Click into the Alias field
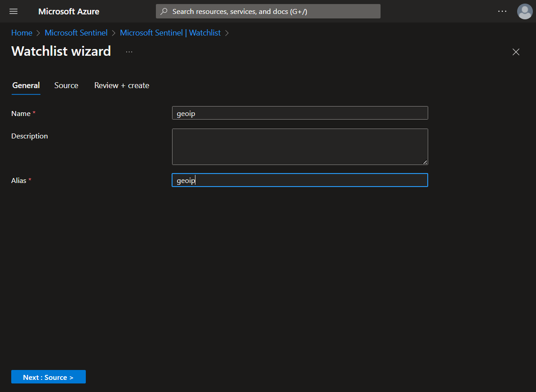The width and height of the screenshot is (536, 392). tap(300, 180)
